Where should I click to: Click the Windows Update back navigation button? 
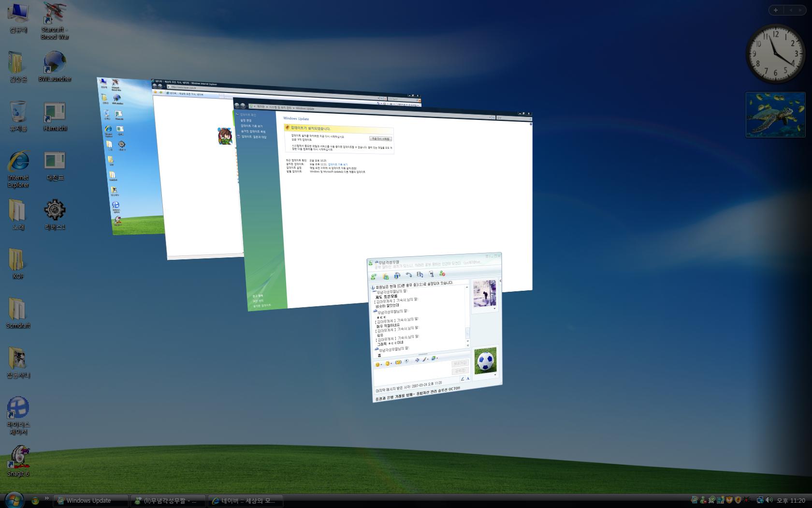[237, 105]
